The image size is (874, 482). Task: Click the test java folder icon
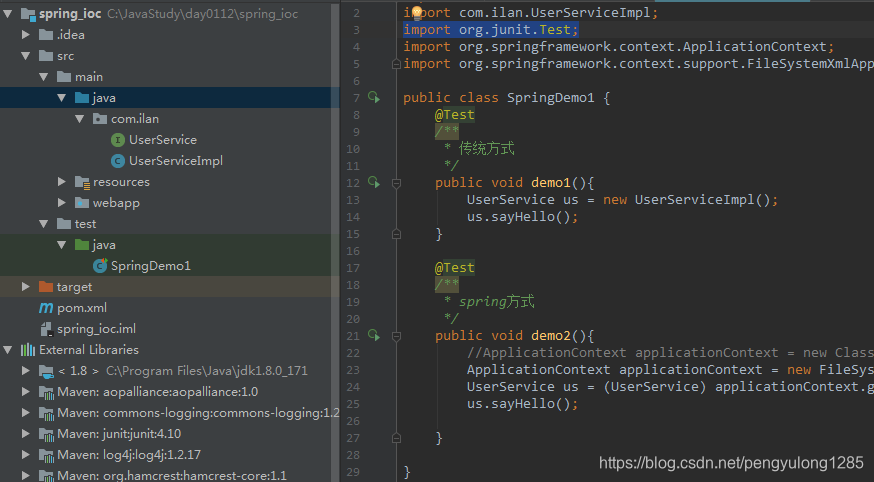pos(82,245)
